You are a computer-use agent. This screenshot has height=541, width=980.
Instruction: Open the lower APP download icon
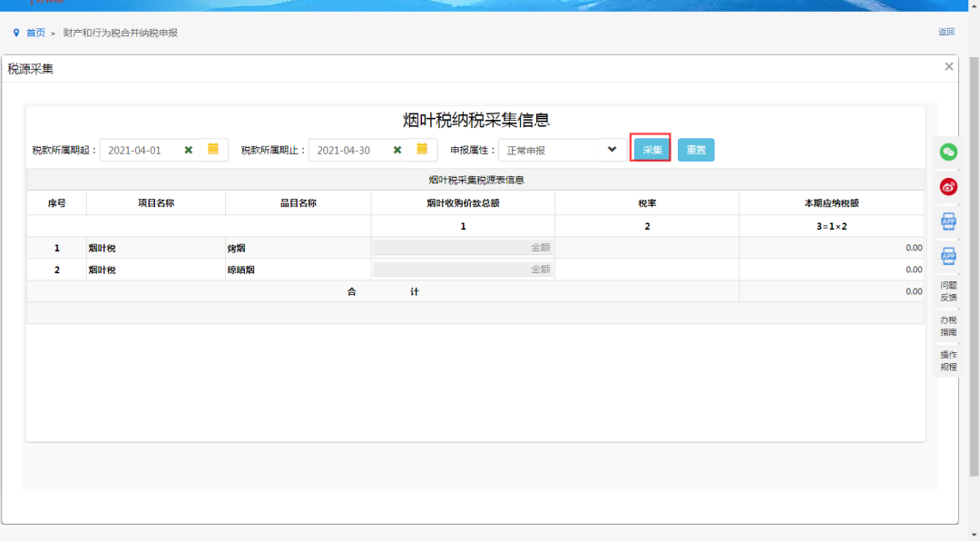click(x=948, y=256)
